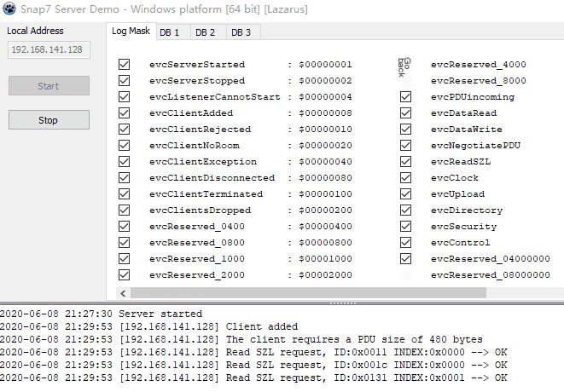Screen dimensions: 564x392
Task: Disable the evcUpload event
Action: [x=406, y=193]
